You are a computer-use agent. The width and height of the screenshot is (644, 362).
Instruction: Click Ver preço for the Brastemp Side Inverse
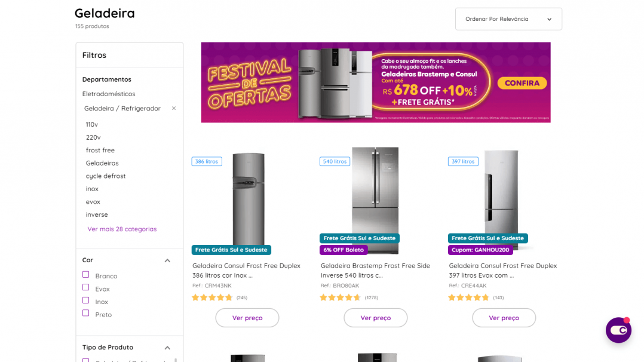tap(375, 318)
